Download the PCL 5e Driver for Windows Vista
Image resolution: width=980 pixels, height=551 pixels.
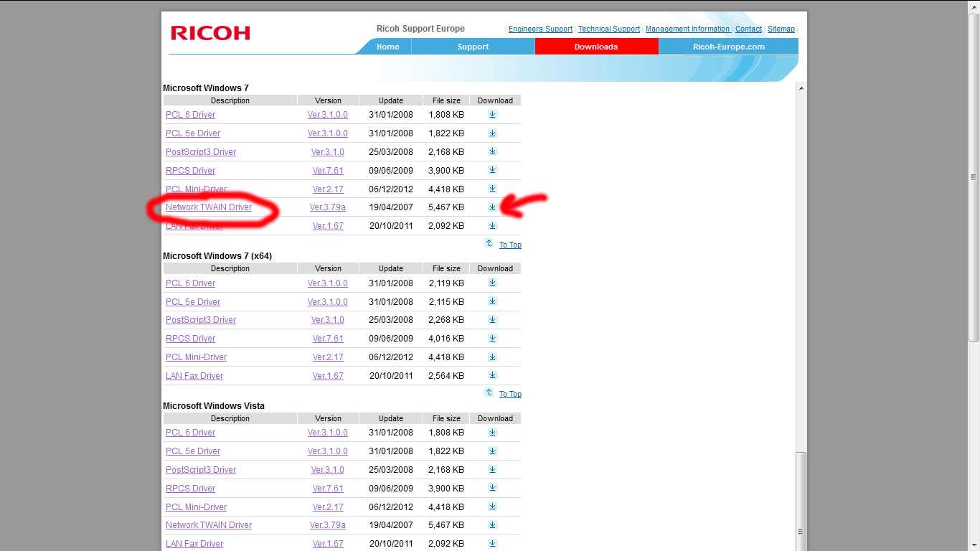tap(492, 451)
